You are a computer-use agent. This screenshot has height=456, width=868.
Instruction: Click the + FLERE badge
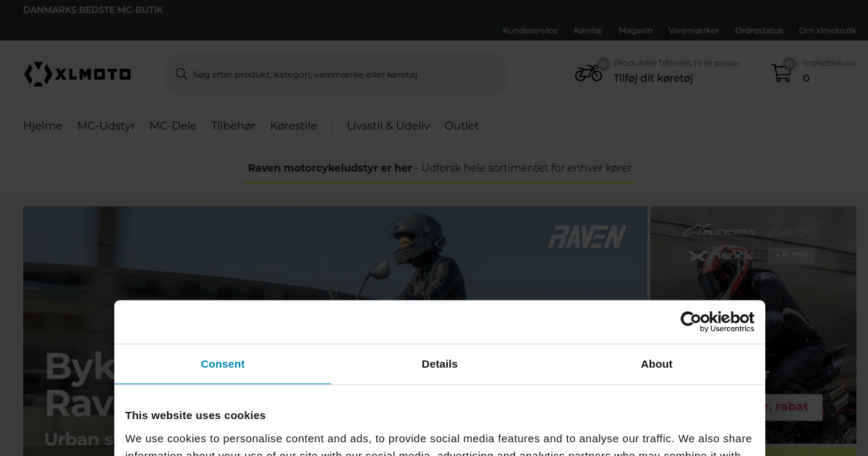click(x=791, y=256)
